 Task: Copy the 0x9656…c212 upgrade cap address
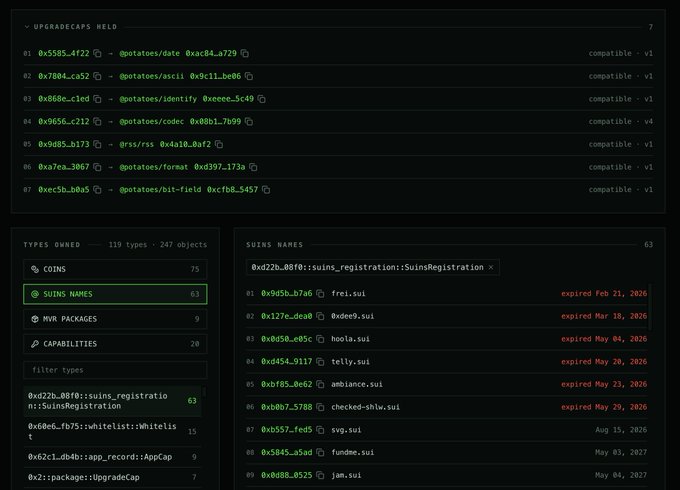tap(98, 122)
